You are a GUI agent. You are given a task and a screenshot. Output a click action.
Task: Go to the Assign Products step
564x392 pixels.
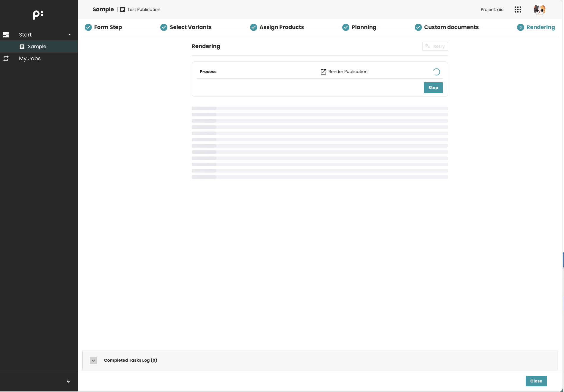pyautogui.click(x=281, y=27)
